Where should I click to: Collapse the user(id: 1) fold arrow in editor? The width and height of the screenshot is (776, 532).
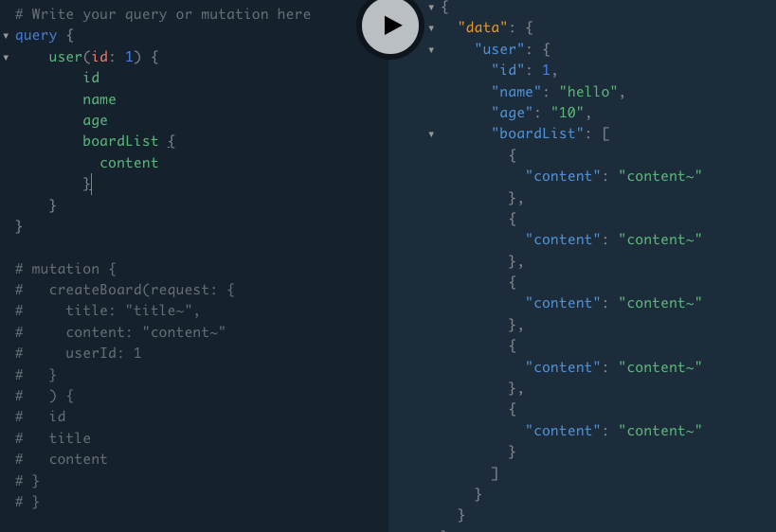click(x=6, y=58)
